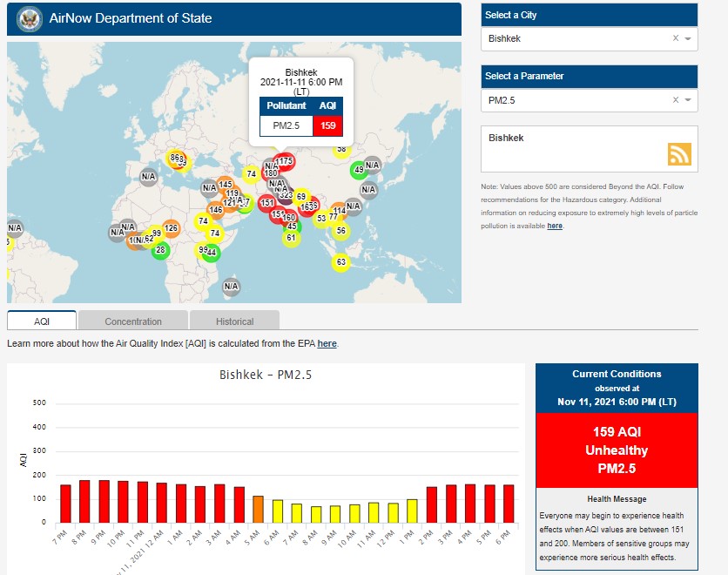Open the Select a City dropdown arrow

pos(688,39)
